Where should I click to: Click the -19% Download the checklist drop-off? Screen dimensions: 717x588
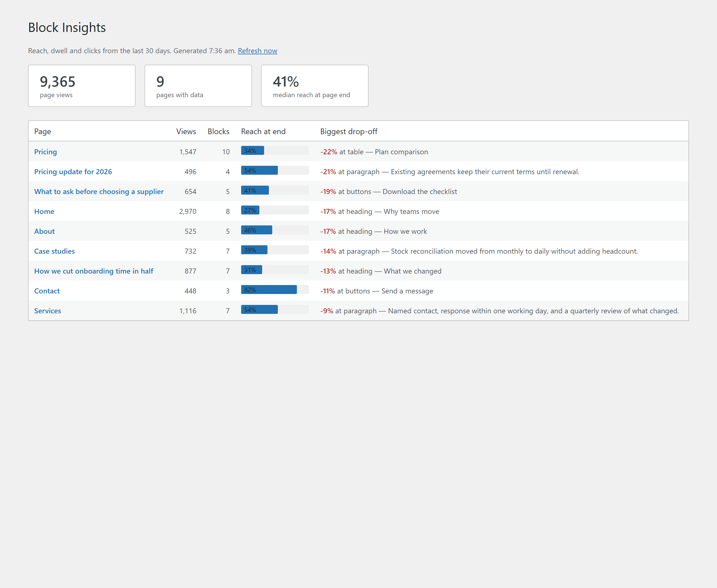389,192
